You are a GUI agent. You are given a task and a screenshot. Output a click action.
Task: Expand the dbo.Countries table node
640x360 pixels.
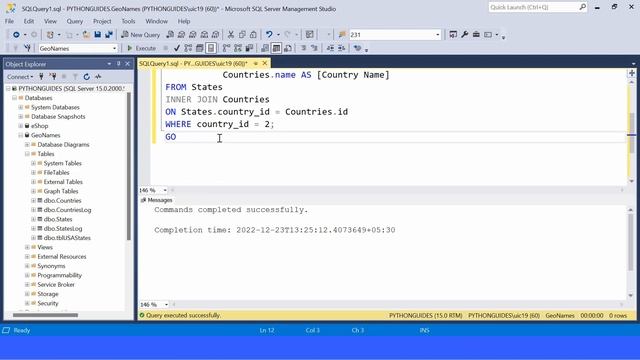[33, 200]
